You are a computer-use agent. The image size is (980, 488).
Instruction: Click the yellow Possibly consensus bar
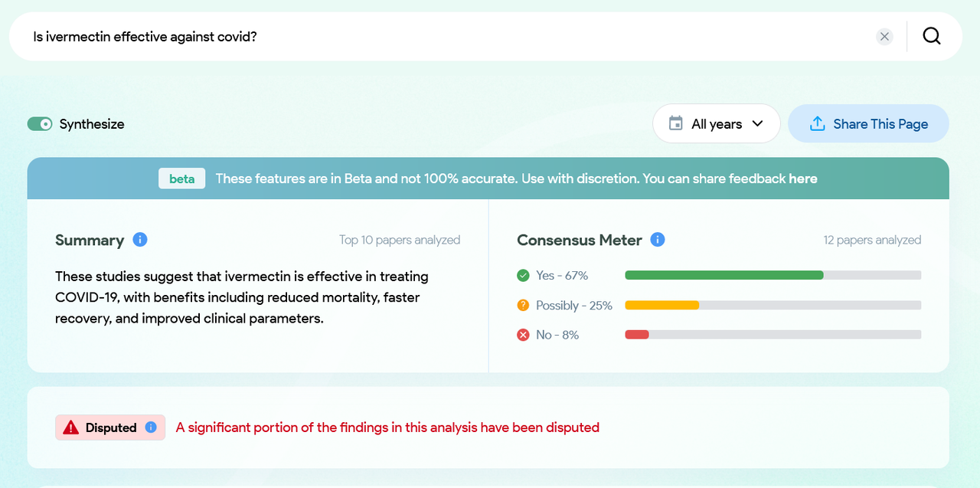(x=661, y=305)
